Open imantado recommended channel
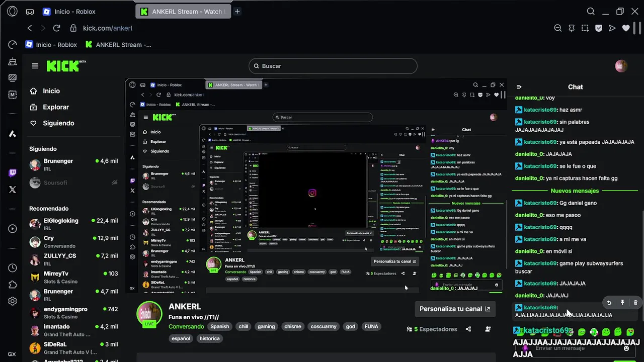The width and height of the screenshot is (644, 362). pyautogui.click(x=73, y=330)
